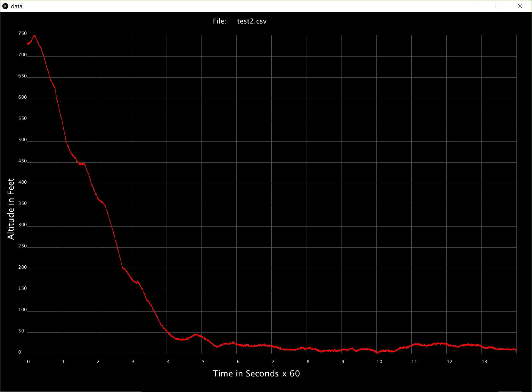Click the 'File:' label above the graph
The width and height of the screenshot is (532, 392).
click(x=219, y=21)
